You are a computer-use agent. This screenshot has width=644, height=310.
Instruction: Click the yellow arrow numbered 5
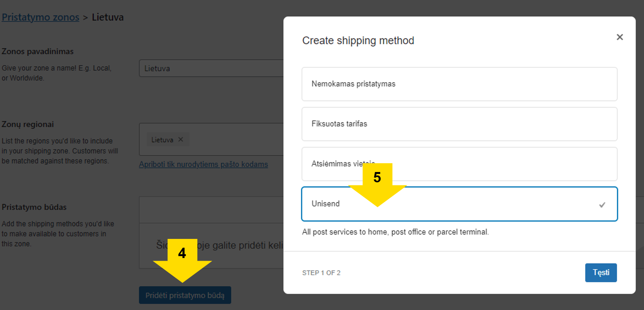377,185
